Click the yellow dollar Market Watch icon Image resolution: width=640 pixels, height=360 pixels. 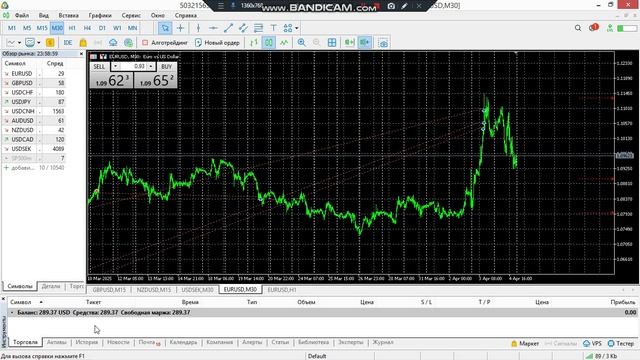click(x=50, y=43)
